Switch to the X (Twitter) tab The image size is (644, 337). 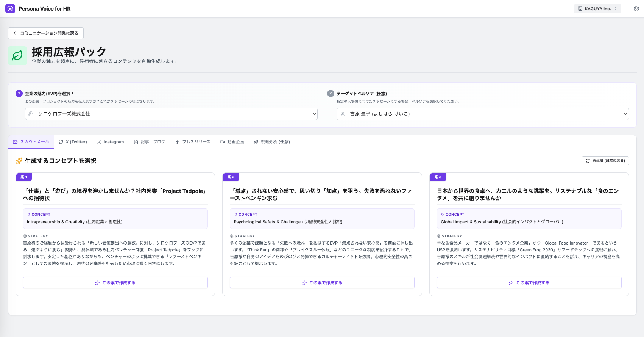tap(73, 142)
